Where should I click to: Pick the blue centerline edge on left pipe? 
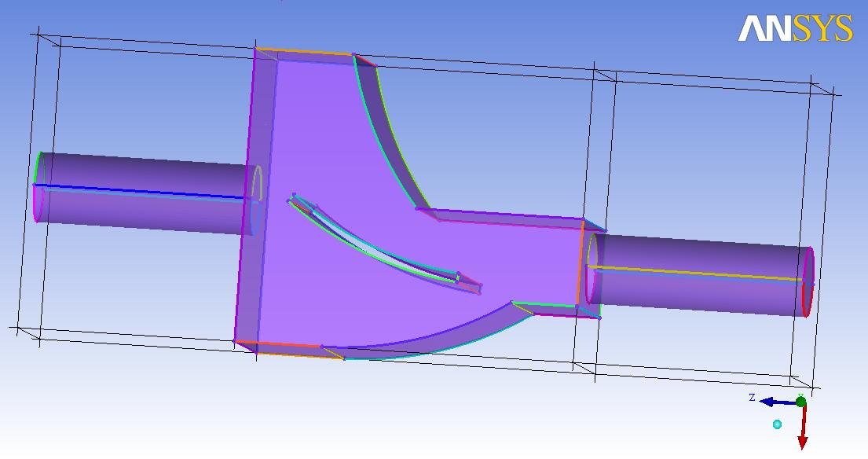pos(141,191)
